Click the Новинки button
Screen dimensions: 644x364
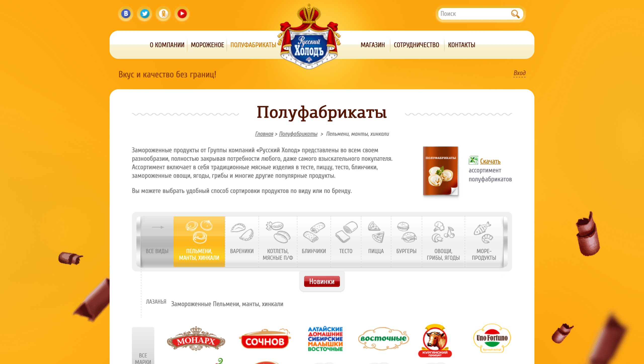(322, 281)
